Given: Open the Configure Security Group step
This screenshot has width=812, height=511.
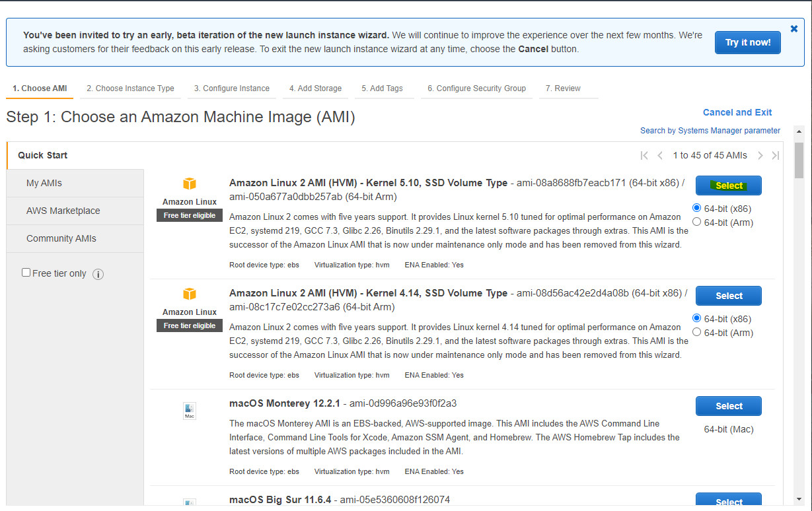Looking at the screenshot, I should coord(476,88).
